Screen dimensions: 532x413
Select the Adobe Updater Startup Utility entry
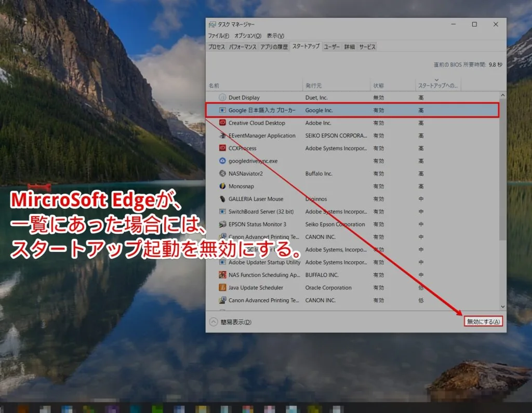264,262
